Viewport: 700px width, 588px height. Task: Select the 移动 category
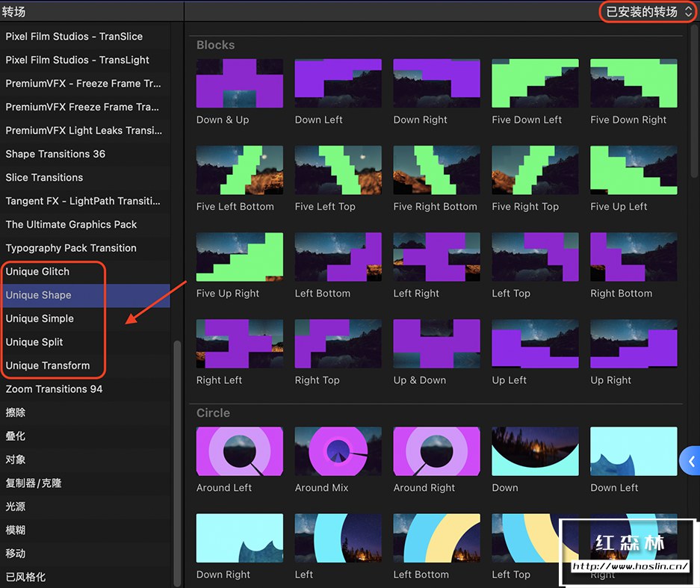(x=85, y=554)
